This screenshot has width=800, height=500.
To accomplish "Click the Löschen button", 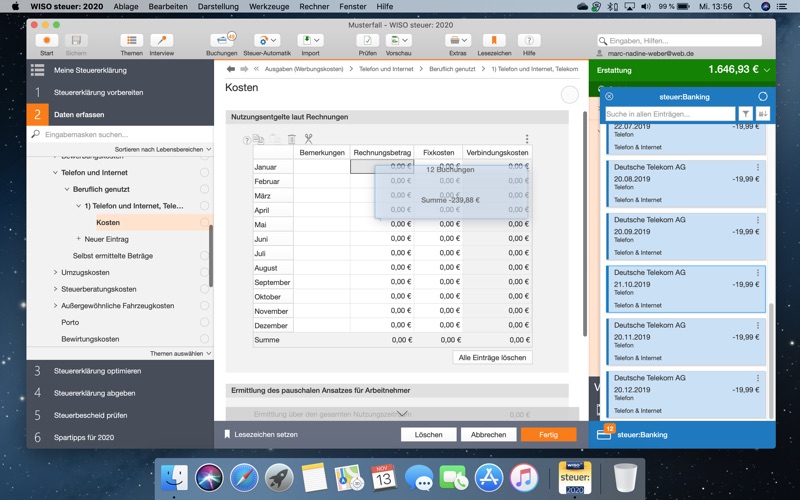I will click(x=429, y=435).
